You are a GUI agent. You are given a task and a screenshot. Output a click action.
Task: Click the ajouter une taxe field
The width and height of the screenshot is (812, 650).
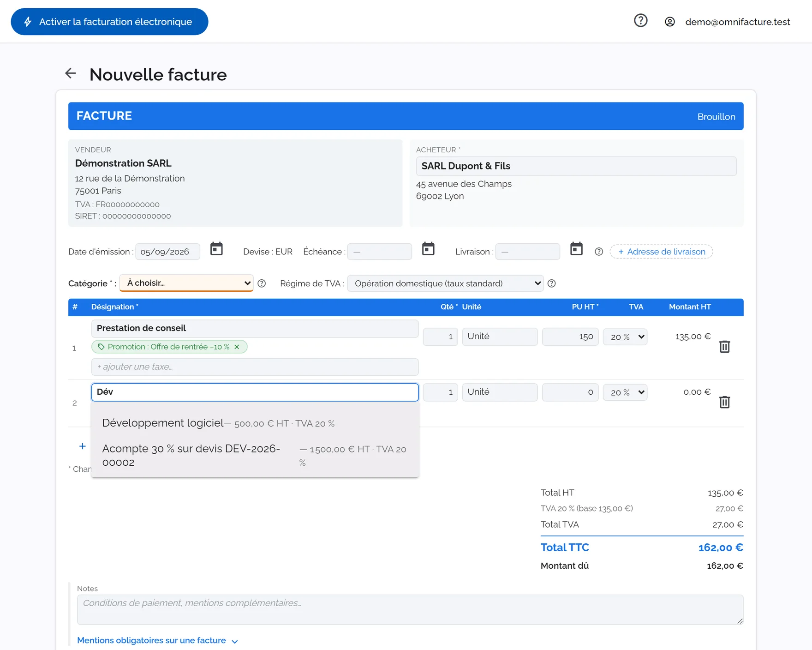(x=255, y=367)
